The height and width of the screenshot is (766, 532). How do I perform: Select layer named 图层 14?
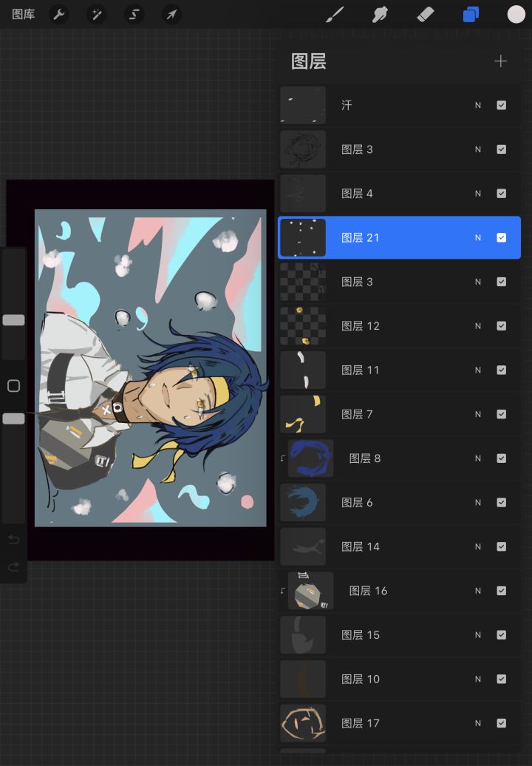pos(399,546)
